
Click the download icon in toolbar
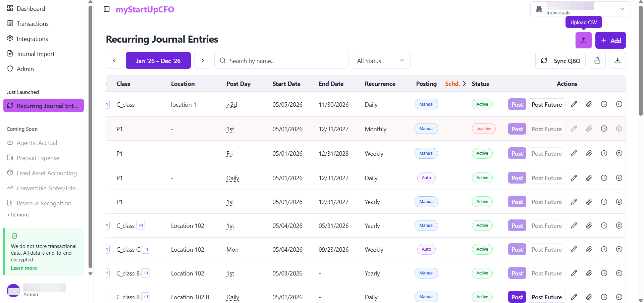click(x=618, y=60)
